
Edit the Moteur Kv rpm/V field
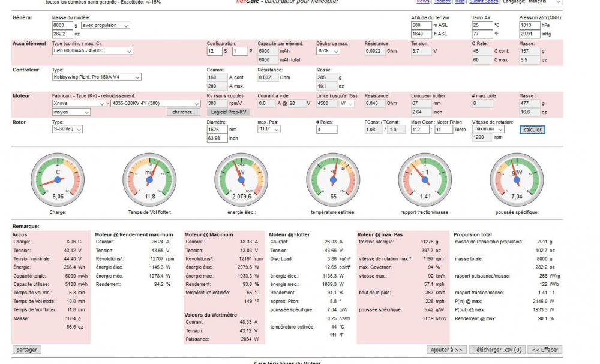pyautogui.click(x=217, y=103)
